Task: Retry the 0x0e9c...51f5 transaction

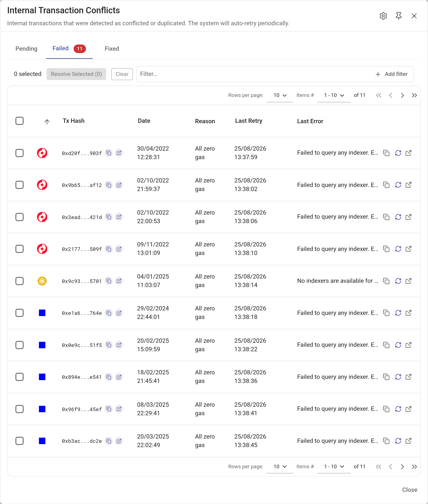Action: pyautogui.click(x=398, y=345)
